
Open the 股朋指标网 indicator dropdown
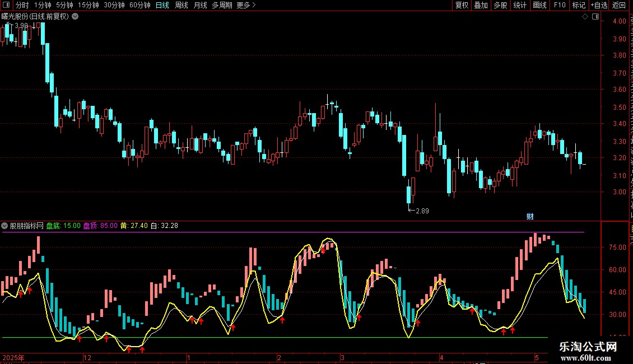click(x=4, y=226)
